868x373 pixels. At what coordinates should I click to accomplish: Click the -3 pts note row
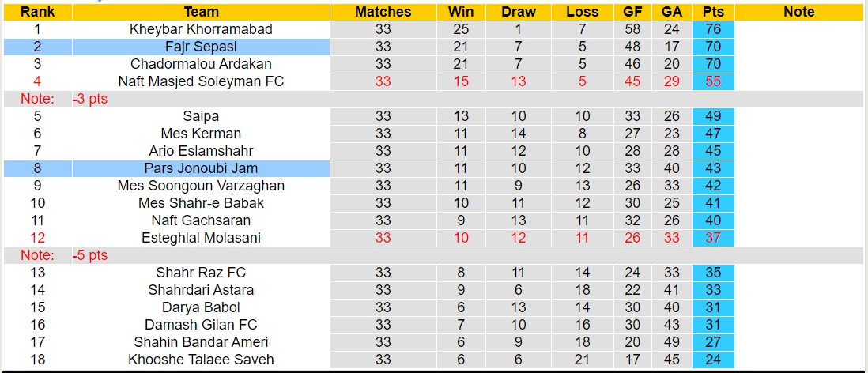click(89, 99)
